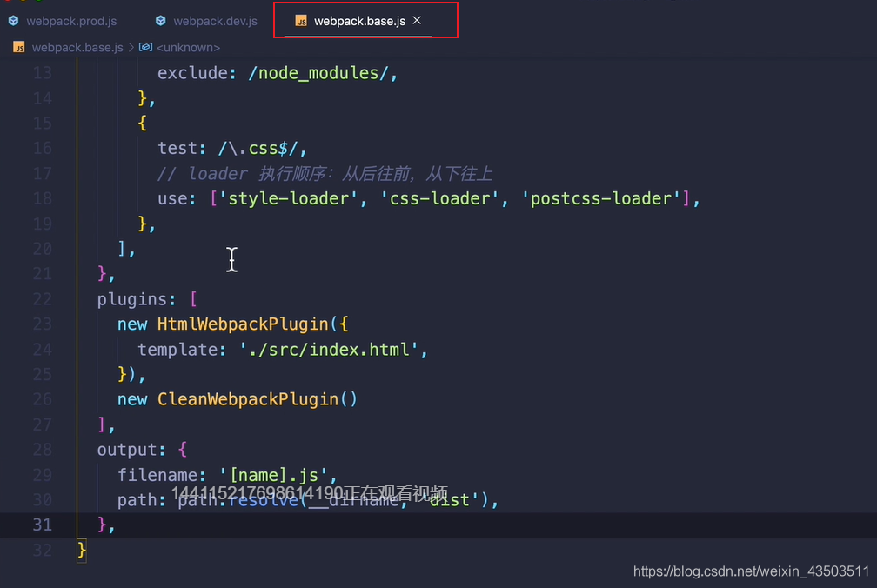This screenshot has width=877, height=588.
Task: Click CleanWebpackPlugin constructor name
Action: pyautogui.click(x=248, y=399)
